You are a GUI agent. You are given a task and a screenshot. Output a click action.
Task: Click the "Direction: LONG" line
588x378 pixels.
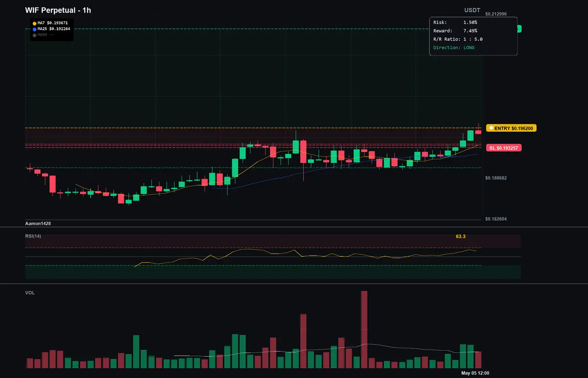454,47
